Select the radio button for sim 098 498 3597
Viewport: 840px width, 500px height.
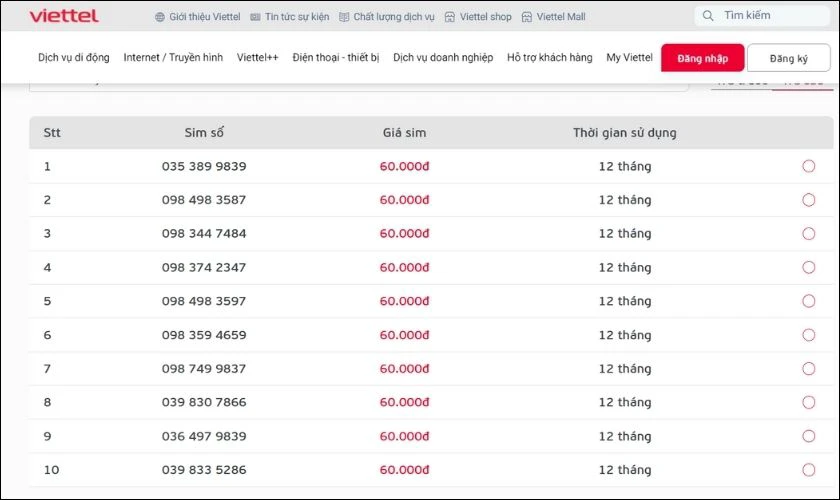click(x=808, y=301)
